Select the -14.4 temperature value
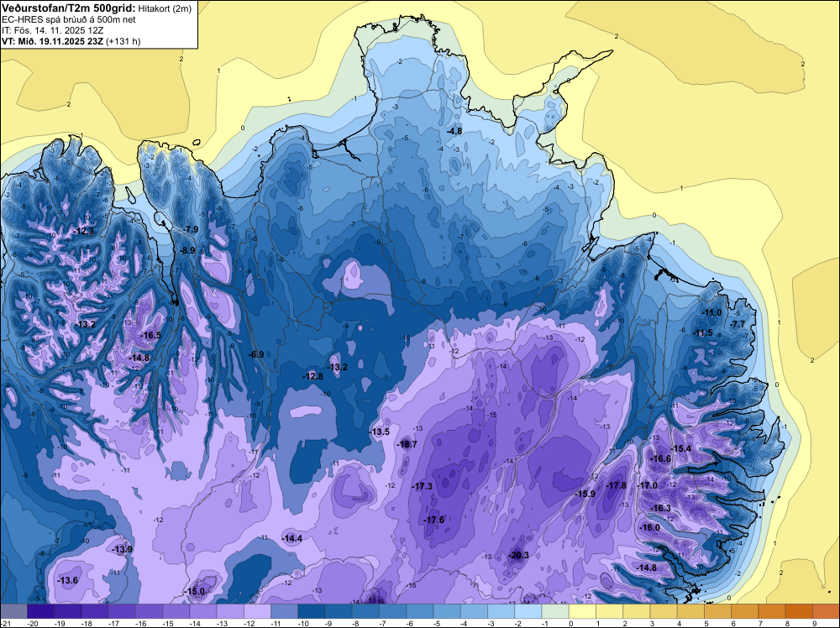Image resolution: width=840 pixels, height=628 pixels. pyautogui.click(x=292, y=539)
